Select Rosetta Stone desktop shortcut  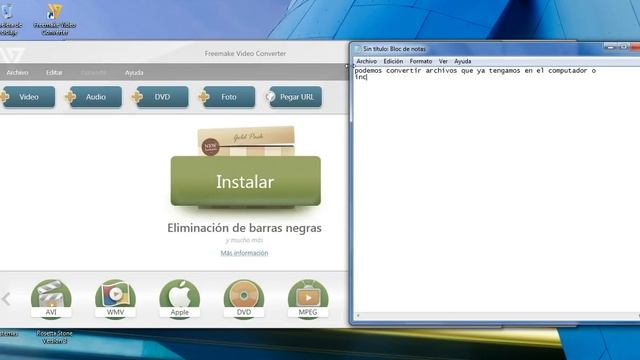(54, 337)
